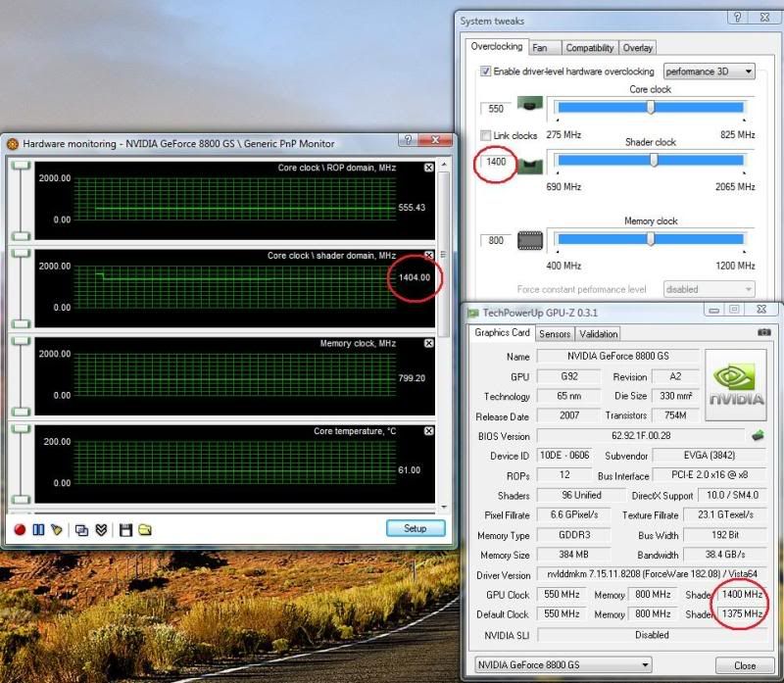The width and height of the screenshot is (784, 683).
Task: Switch to the Overclocking tab
Action: pos(497,46)
